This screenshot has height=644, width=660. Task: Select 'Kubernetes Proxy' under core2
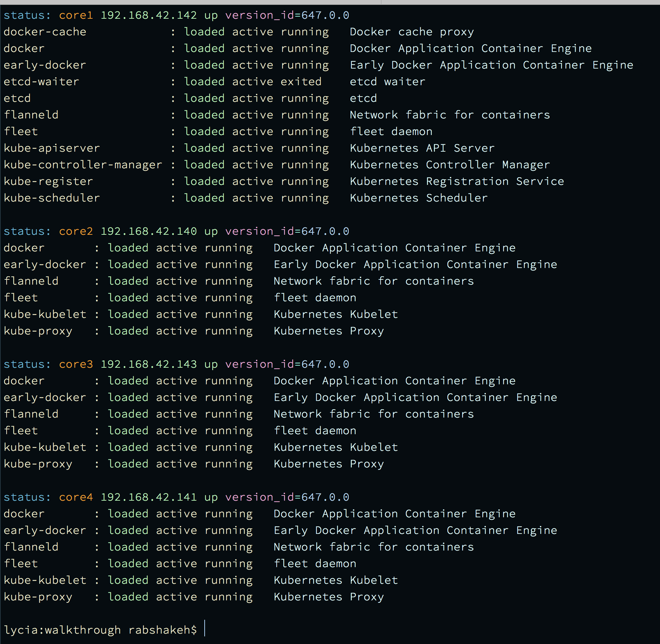[329, 331]
